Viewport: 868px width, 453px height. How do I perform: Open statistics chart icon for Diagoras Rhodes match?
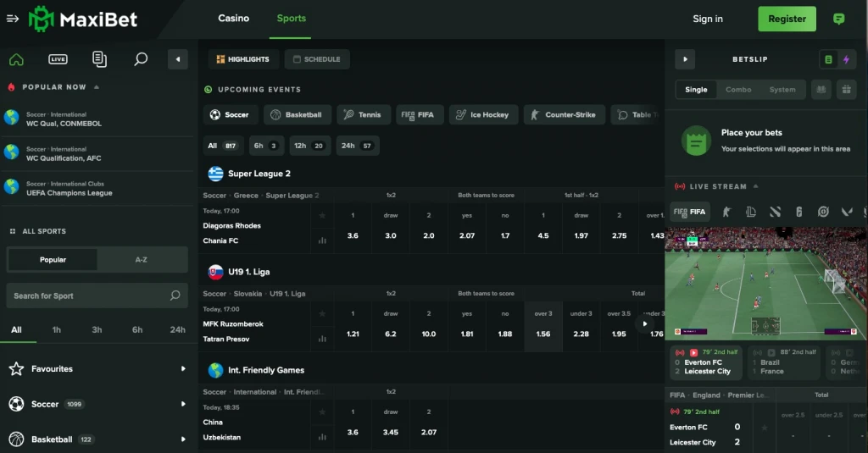322,240
